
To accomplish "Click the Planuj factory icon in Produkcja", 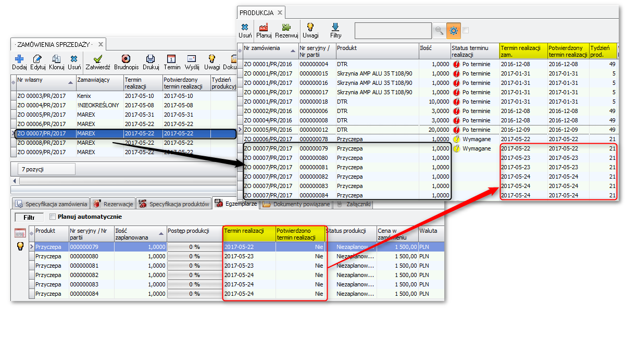I will coord(264,27).
